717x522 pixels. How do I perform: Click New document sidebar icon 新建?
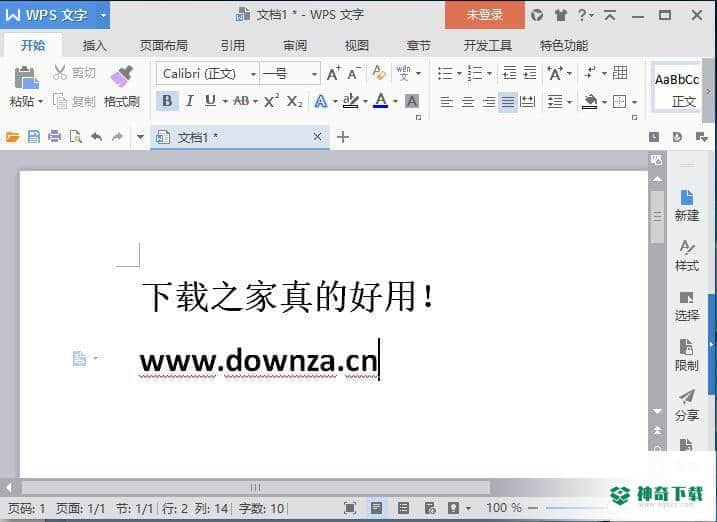pyautogui.click(x=686, y=205)
